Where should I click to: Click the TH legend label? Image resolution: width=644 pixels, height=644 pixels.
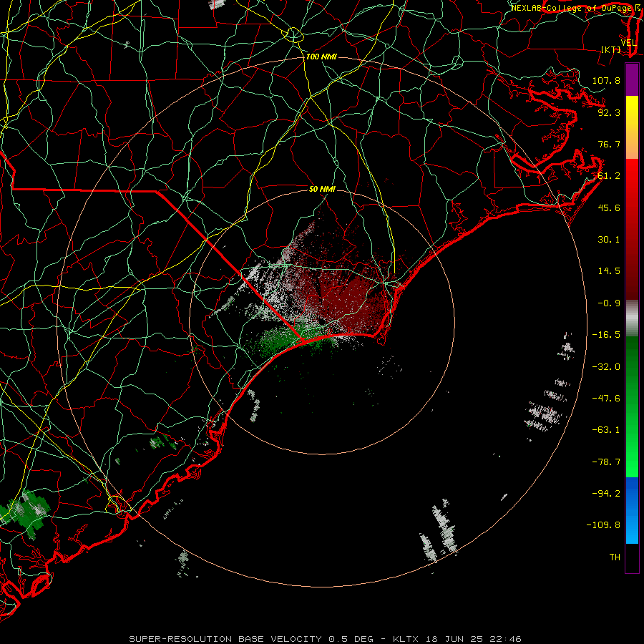click(x=615, y=557)
